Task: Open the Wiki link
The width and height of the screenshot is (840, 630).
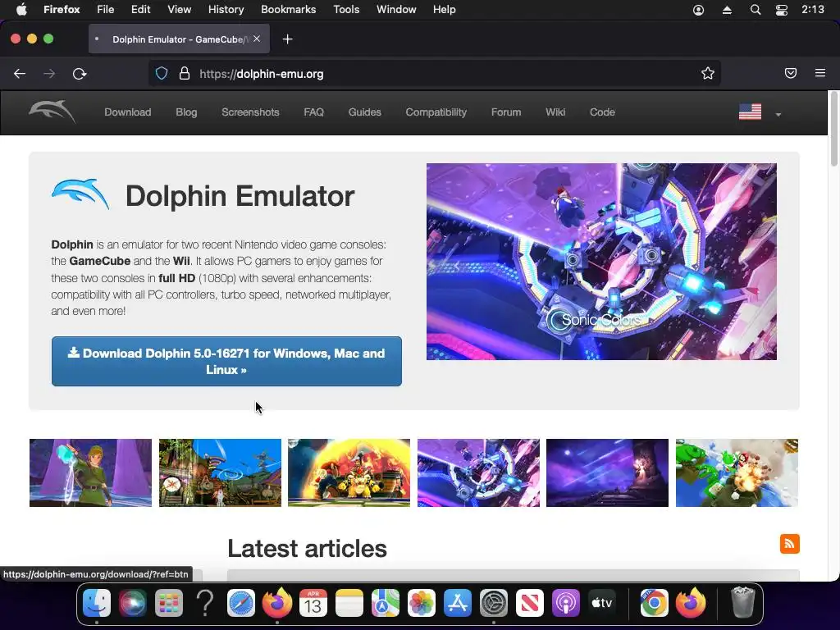Action: [x=555, y=112]
